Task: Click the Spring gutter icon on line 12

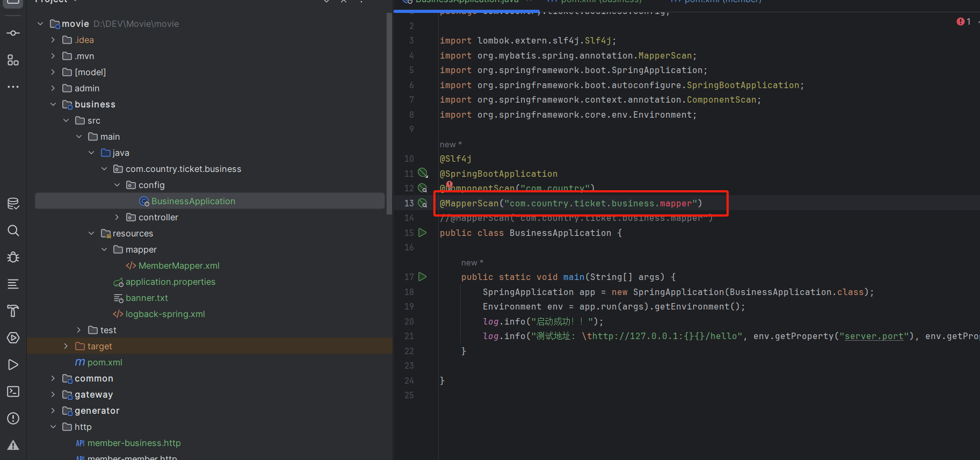Action: pyautogui.click(x=423, y=188)
